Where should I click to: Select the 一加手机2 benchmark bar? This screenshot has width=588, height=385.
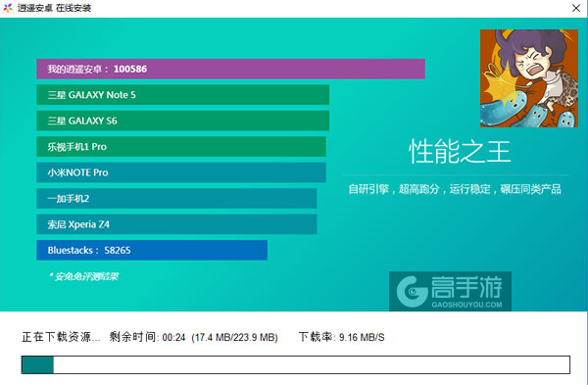pos(176,198)
